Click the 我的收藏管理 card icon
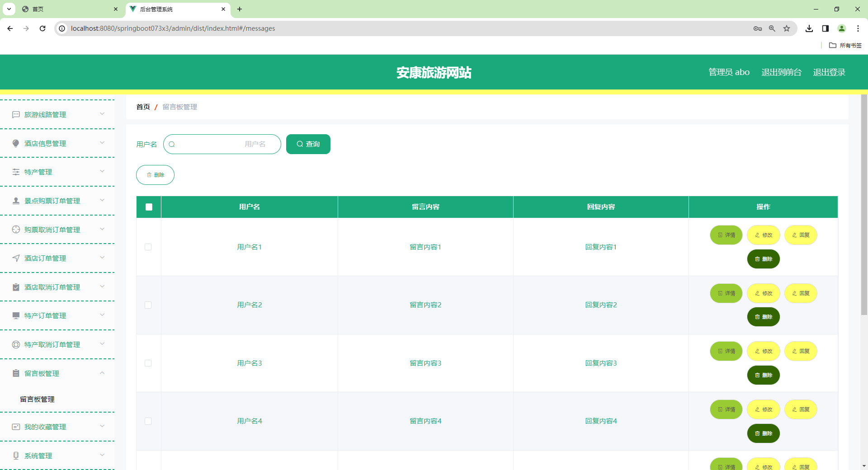Image resolution: width=868 pixels, height=470 pixels. click(x=16, y=427)
